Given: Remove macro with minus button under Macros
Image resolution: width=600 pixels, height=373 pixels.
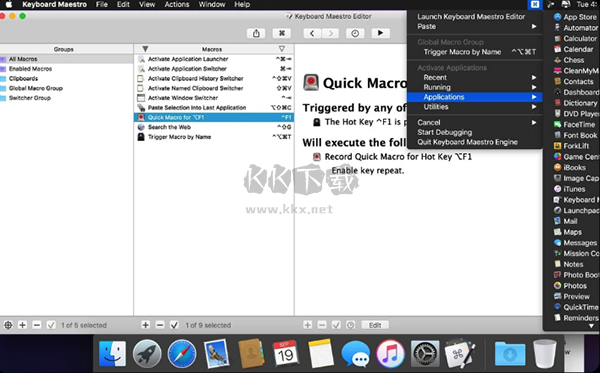Looking at the screenshot, I should click(x=160, y=325).
